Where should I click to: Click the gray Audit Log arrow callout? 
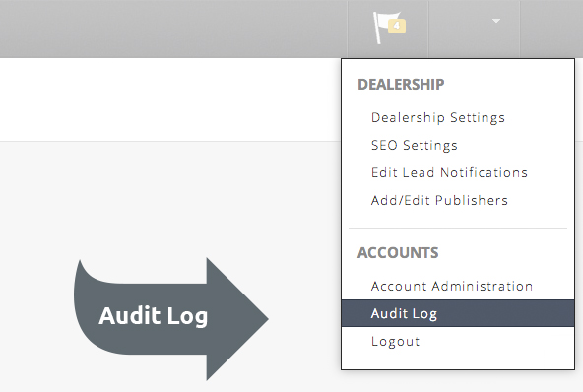coord(171,319)
